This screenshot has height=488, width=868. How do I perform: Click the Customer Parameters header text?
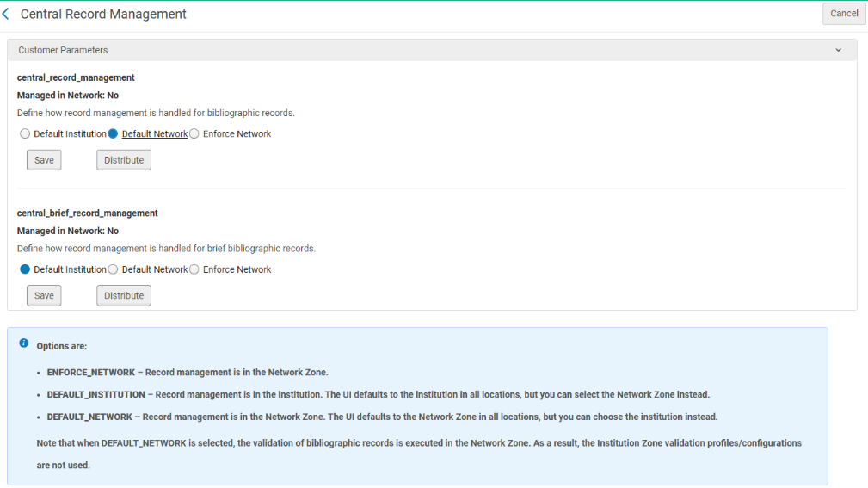(63, 50)
